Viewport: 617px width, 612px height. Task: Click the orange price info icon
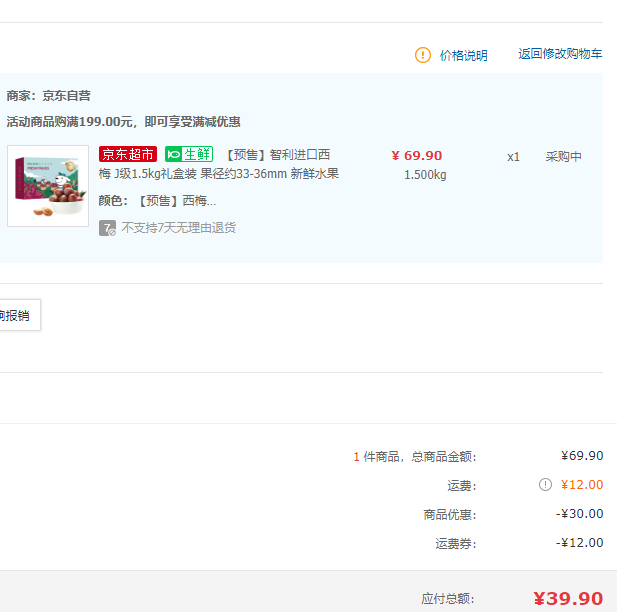[x=423, y=55]
